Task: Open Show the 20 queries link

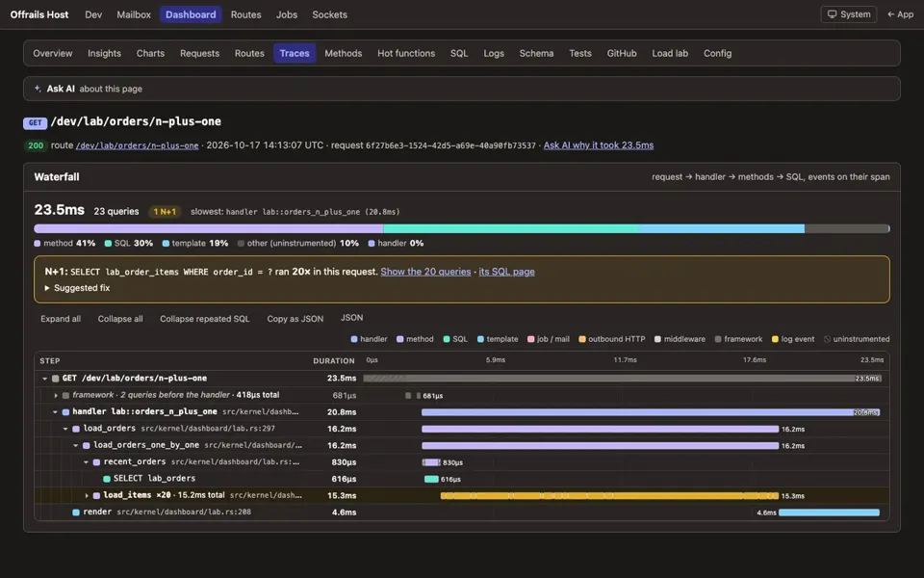Action: [425, 272]
